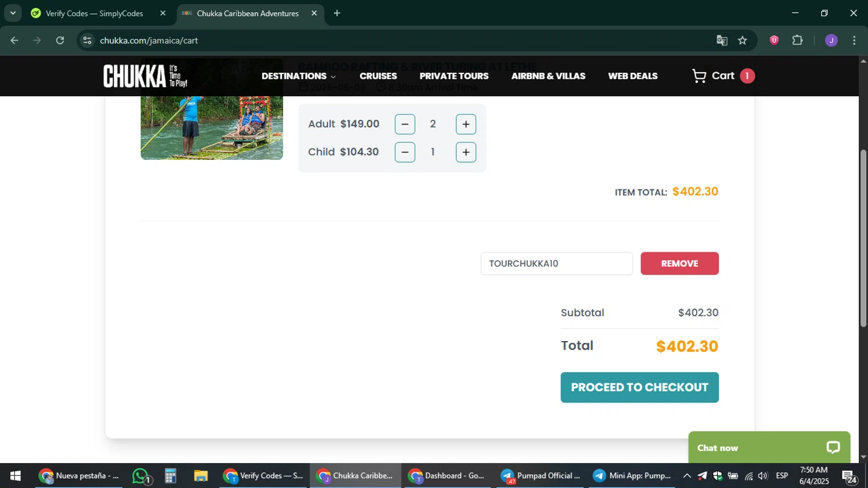Open the network tray icon

pos(749,476)
